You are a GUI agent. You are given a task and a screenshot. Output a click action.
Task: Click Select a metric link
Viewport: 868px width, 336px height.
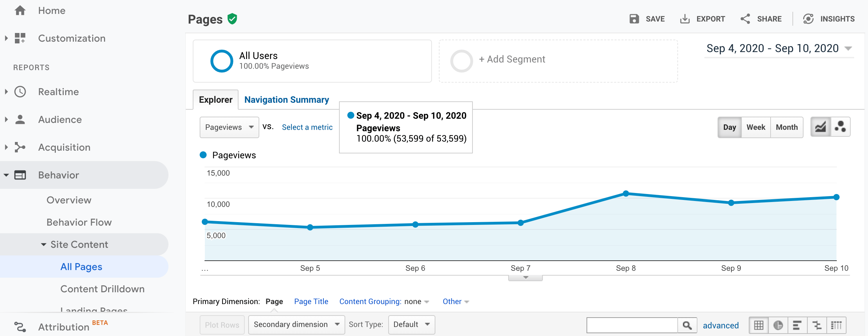[x=307, y=127]
